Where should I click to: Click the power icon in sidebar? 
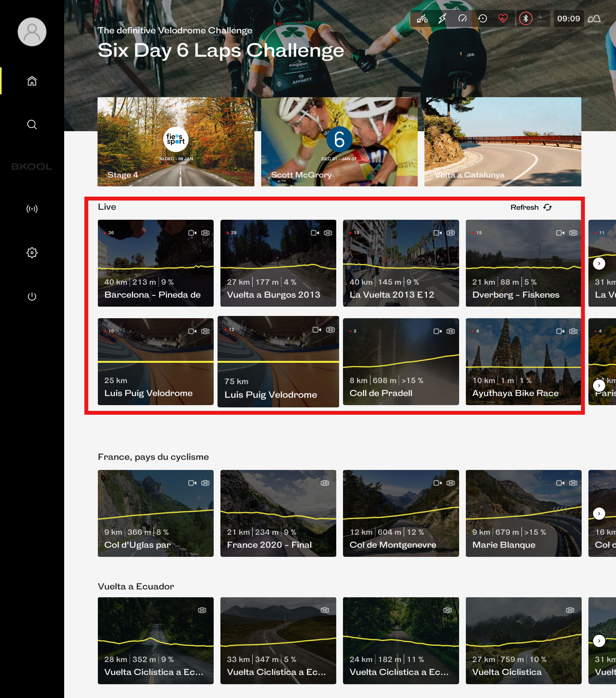(x=32, y=296)
